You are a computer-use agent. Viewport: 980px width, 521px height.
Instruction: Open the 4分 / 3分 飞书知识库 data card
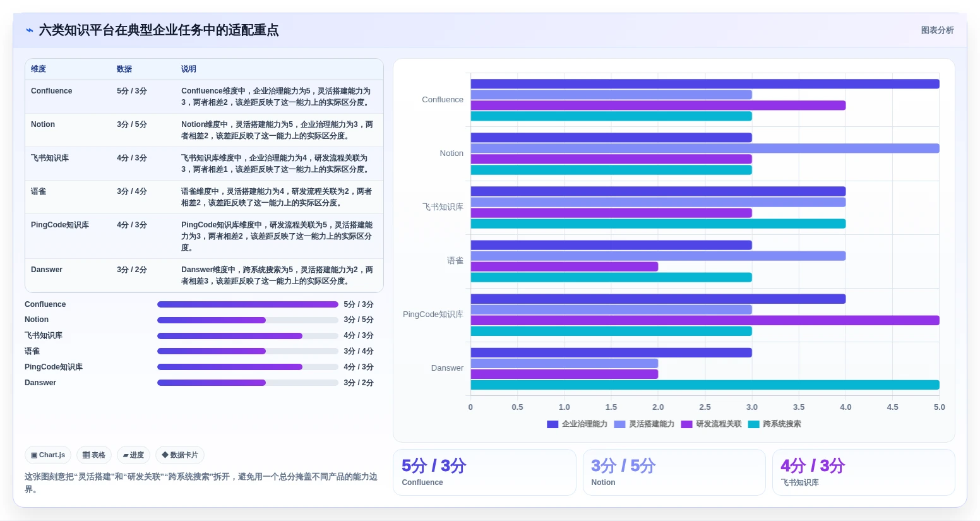tap(863, 472)
